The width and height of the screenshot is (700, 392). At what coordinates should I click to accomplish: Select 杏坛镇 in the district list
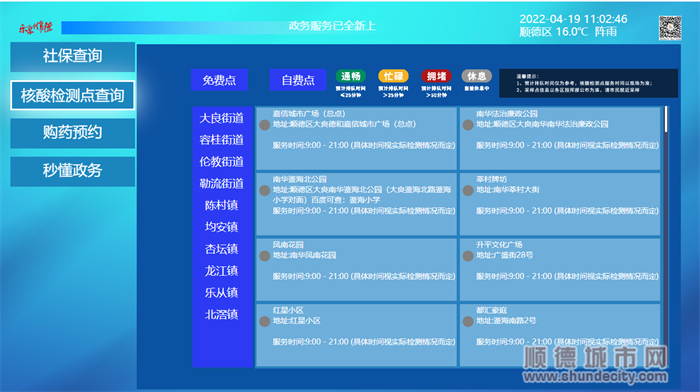(221, 249)
